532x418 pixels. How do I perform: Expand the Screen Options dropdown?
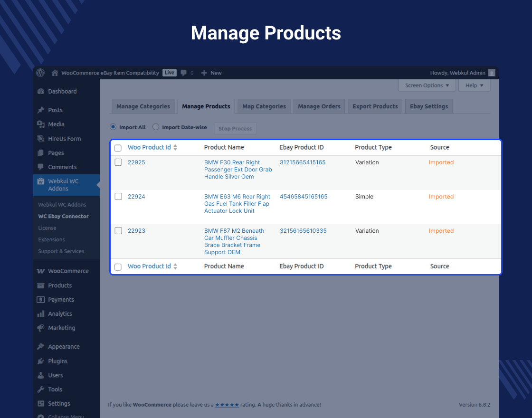pos(427,85)
